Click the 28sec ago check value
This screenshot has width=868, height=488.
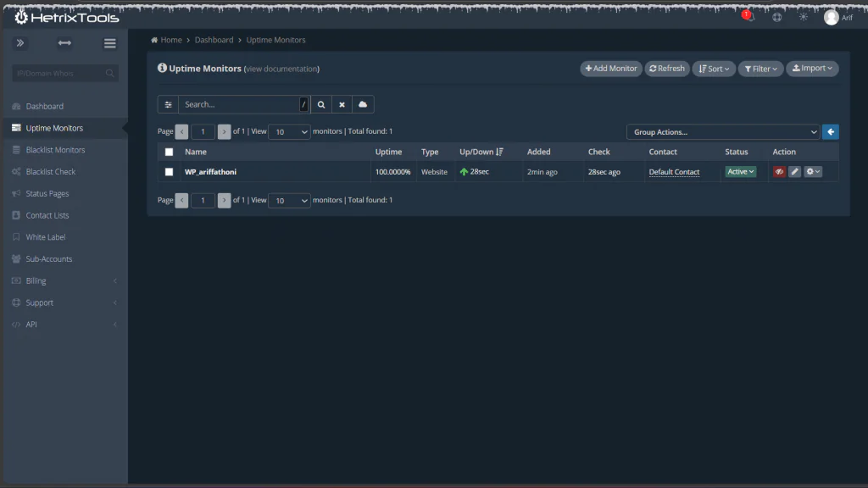pos(604,172)
